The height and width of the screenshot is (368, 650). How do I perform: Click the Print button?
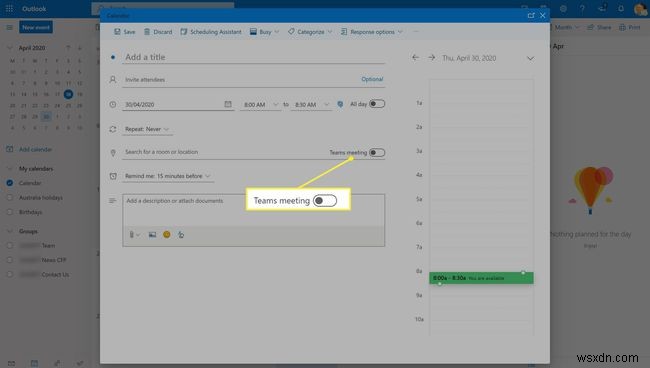pos(630,27)
